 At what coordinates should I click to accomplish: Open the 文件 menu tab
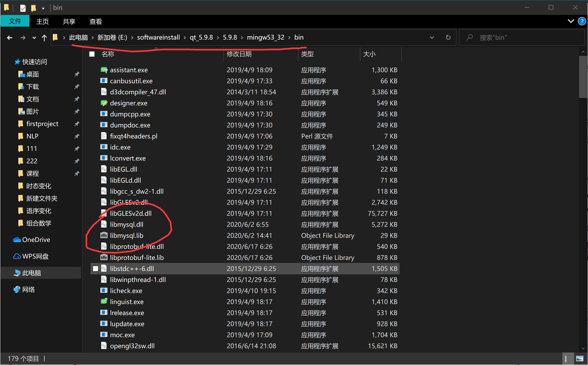coord(15,21)
